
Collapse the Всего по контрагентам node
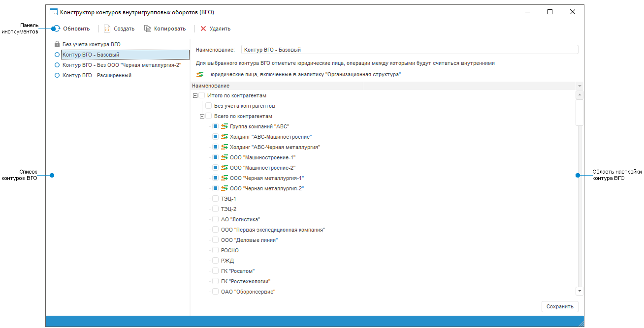[x=202, y=116]
